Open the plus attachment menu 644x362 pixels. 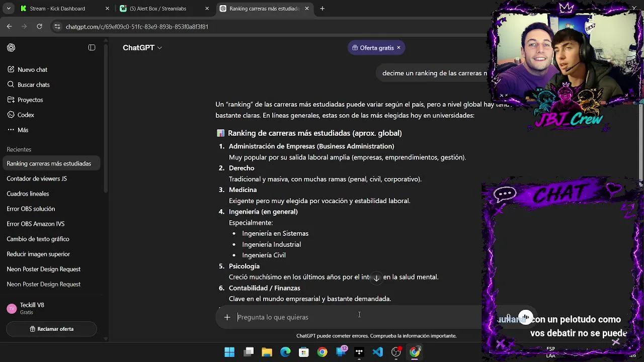227,317
